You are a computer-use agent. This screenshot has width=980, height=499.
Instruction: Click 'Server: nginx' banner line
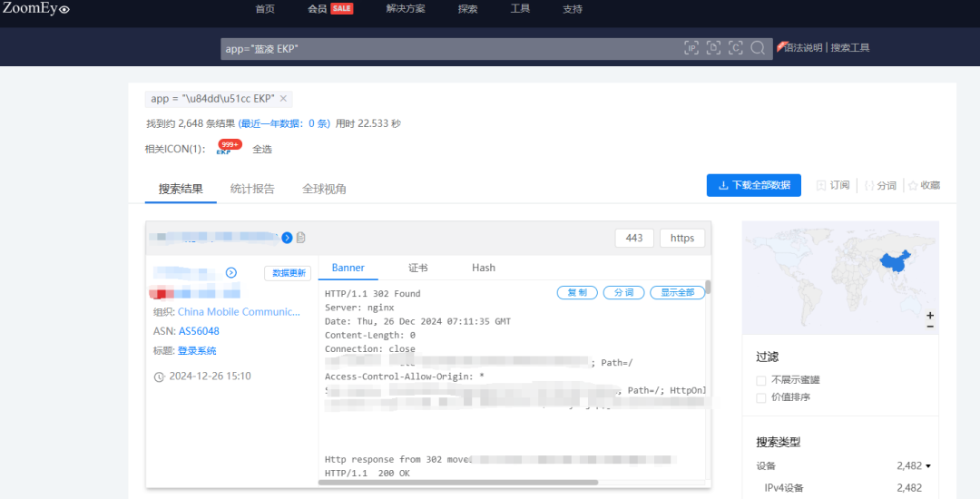(x=359, y=308)
